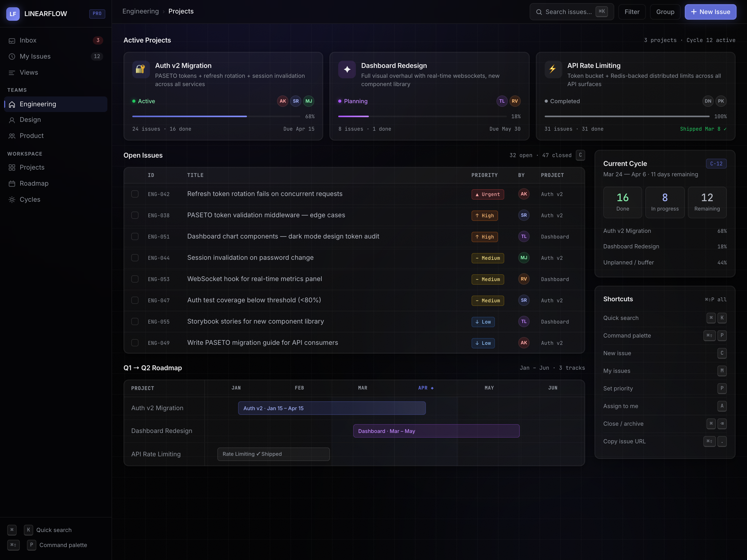Select the My Issues clock icon

12,56
